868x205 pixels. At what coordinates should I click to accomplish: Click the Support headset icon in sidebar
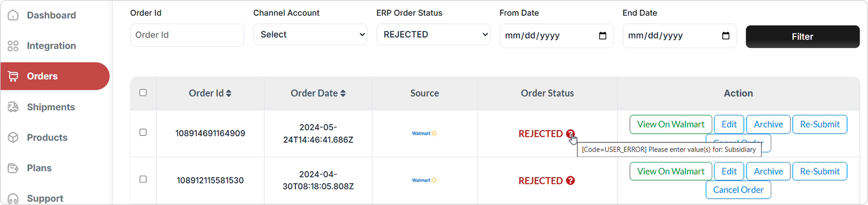13,198
